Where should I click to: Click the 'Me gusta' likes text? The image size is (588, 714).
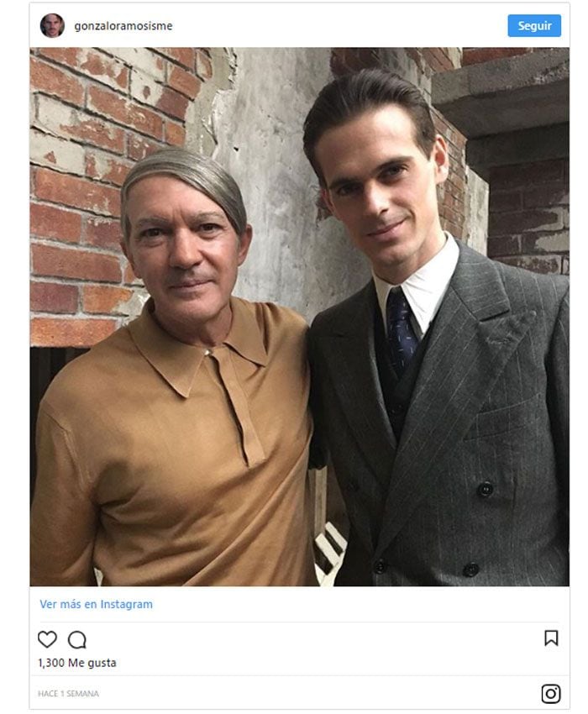point(92,663)
